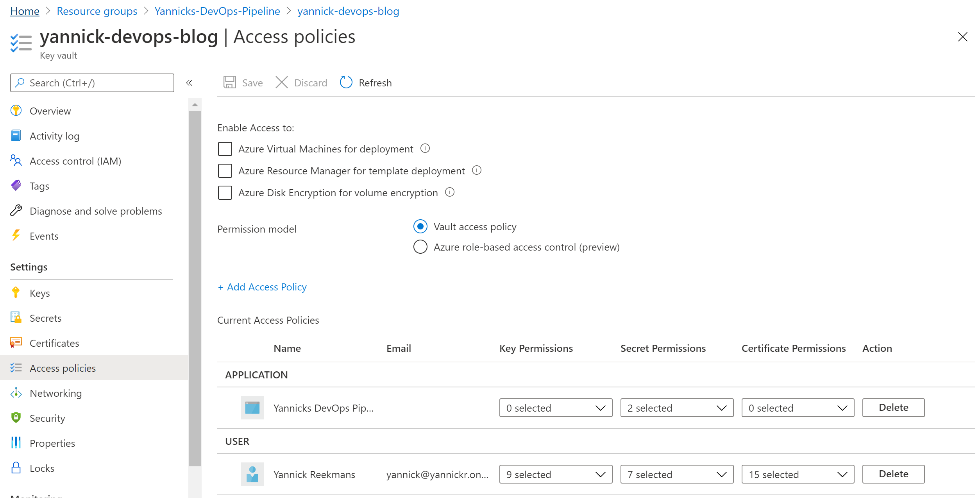Click the Save disk icon
The height and width of the screenshot is (498, 980).
(x=230, y=82)
